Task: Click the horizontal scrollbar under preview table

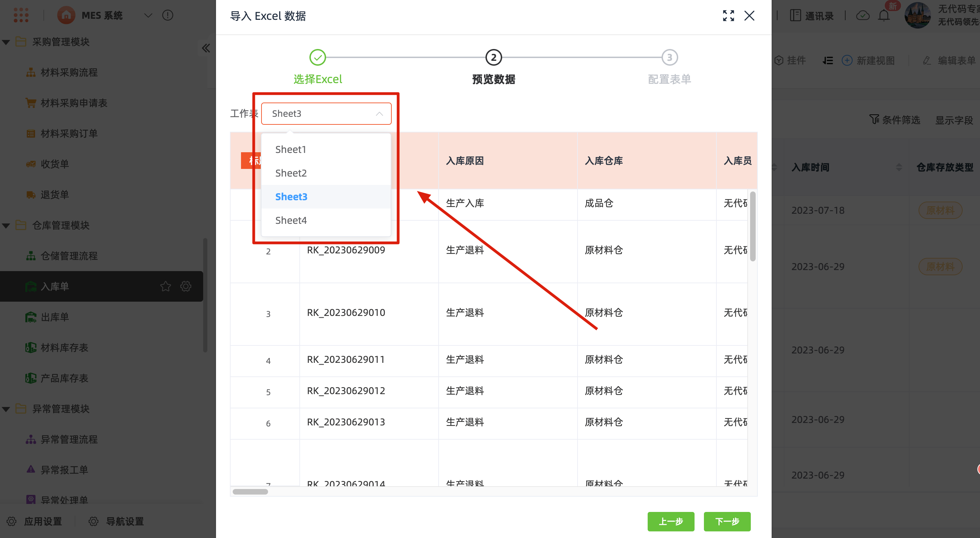Action: pos(250,491)
